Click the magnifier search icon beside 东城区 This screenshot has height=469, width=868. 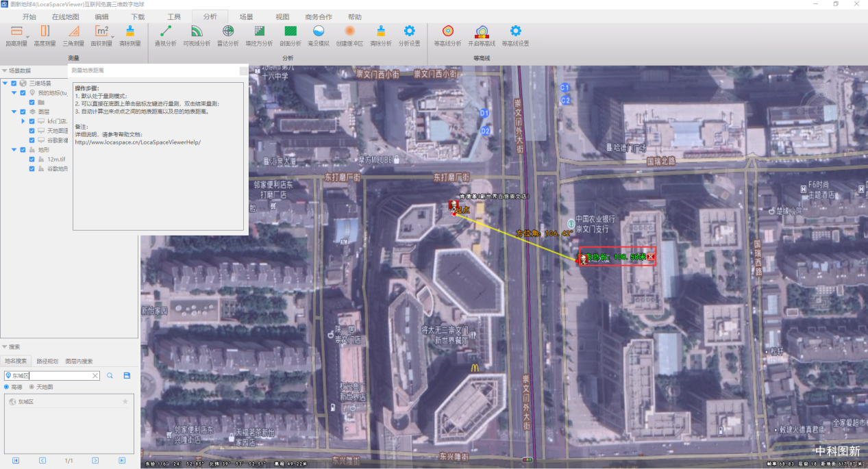[110, 376]
